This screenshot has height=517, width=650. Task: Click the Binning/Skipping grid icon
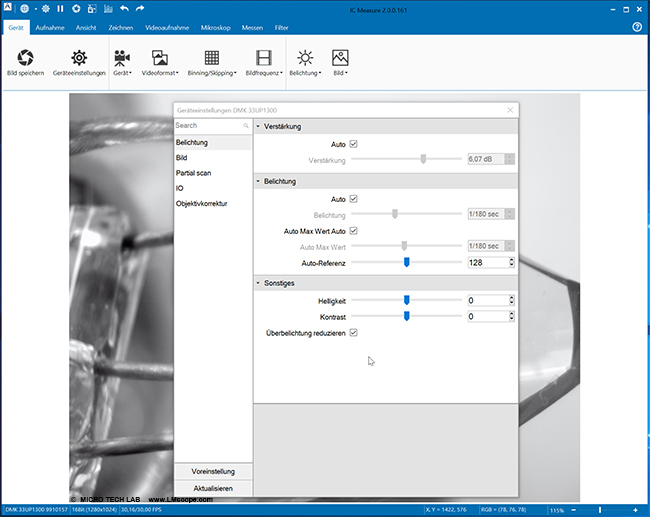pyautogui.click(x=213, y=57)
